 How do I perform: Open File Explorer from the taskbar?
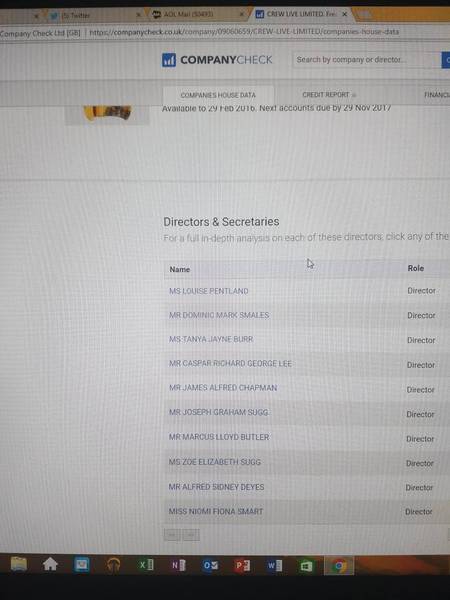point(19,564)
